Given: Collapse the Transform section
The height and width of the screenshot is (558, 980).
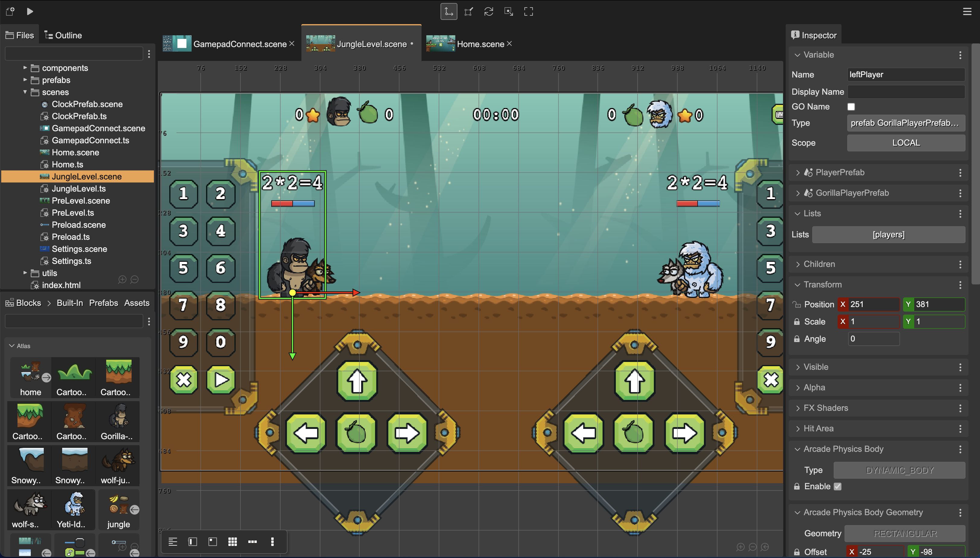Looking at the screenshot, I should 797,285.
